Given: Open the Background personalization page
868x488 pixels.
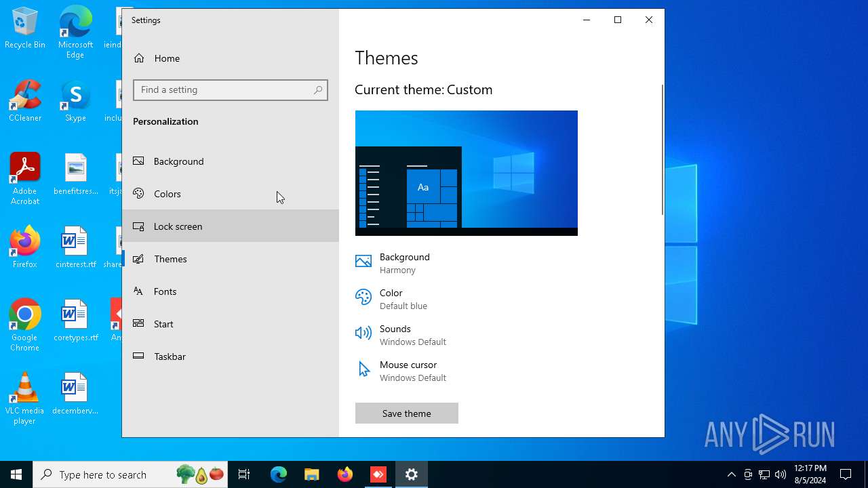Looking at the screenshot, I should pos(231,161).
